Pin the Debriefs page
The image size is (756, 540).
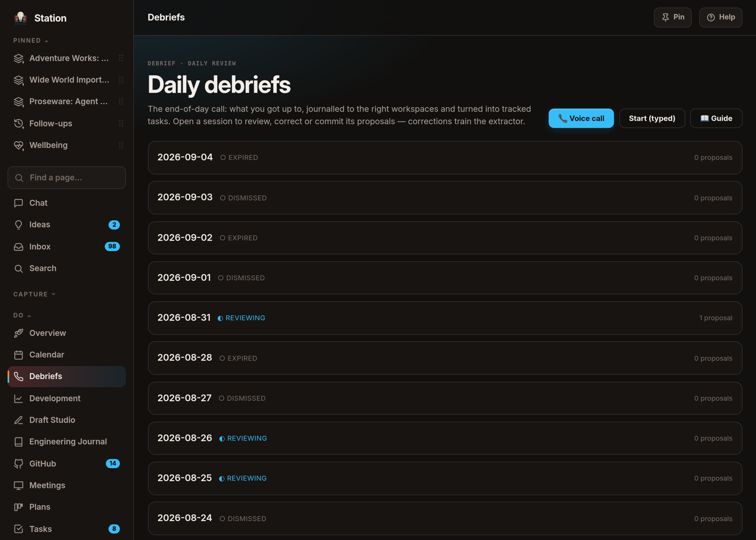[672, 17]
